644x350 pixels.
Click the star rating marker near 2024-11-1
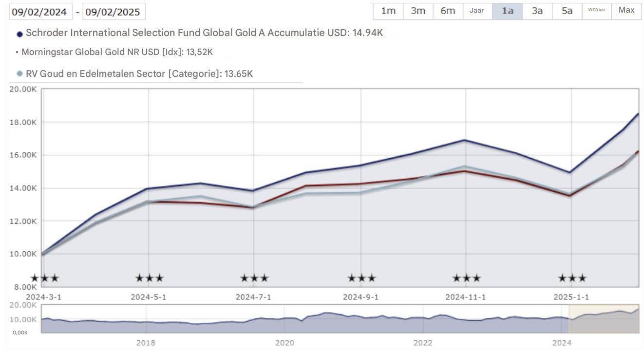coord(467,278)
